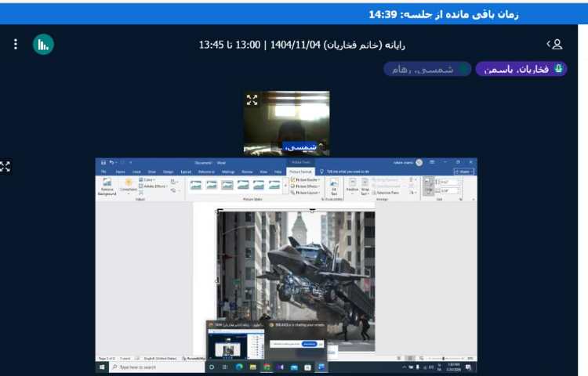Make the shared screen presentation fullscreen
This screenshot has width=588, height=376.
pyautogui.click(x=5, y=166)
